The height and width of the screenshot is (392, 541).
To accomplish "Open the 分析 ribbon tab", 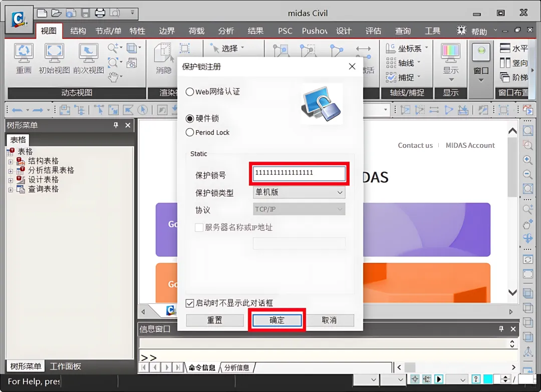I will coord(226,31).
